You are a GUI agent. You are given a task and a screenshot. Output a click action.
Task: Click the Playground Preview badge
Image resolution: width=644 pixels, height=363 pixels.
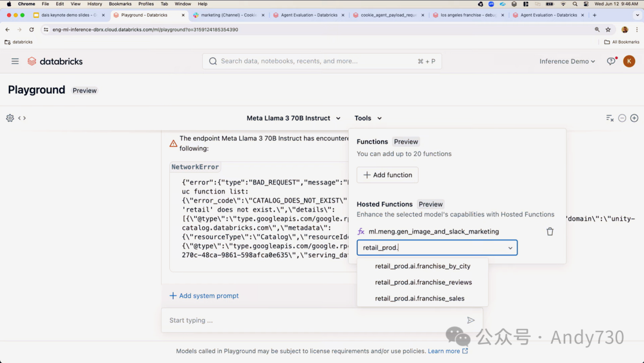click(x=85, y=90)
